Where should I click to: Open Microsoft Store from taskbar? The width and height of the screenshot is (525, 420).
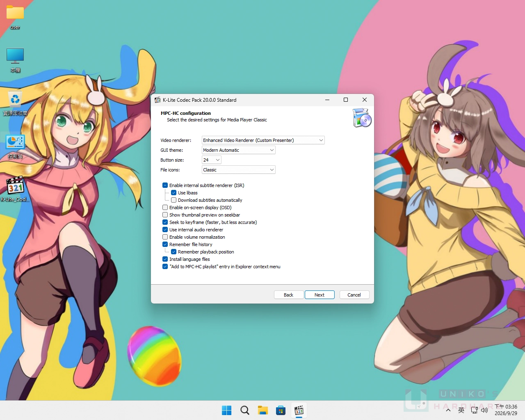point(281,410)
